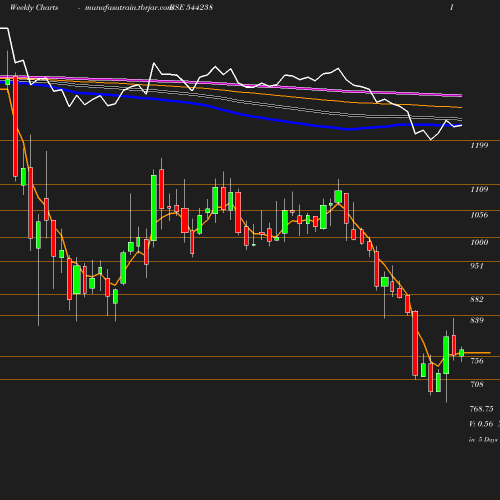The image size is (500, 500).
Task: Click the munafasutra website watermark text
Action: tap(128, 8)
